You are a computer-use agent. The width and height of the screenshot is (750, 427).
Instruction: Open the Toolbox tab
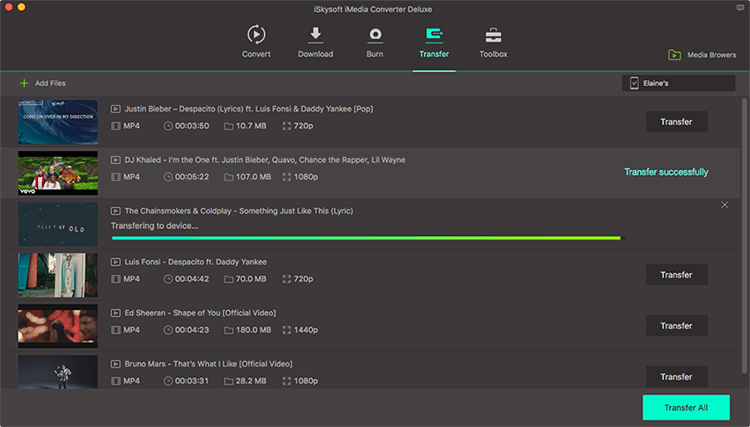click(493, 42)
